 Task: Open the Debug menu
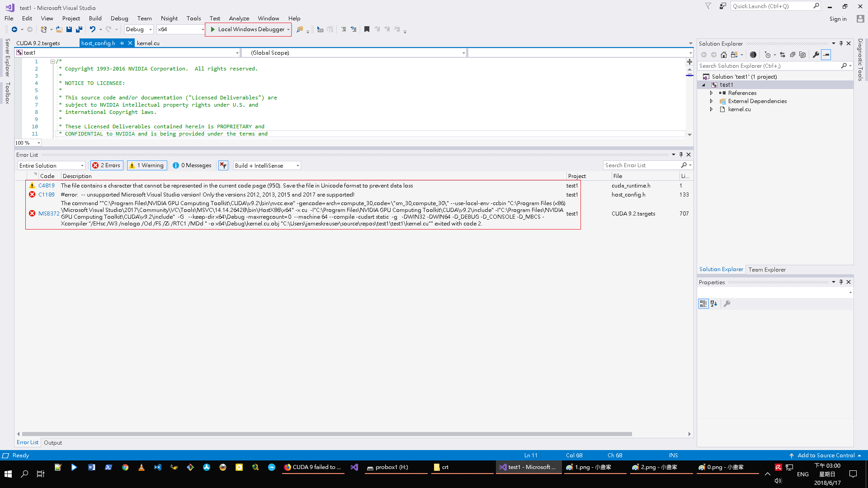pyautogui.click(x=119, y=19)
